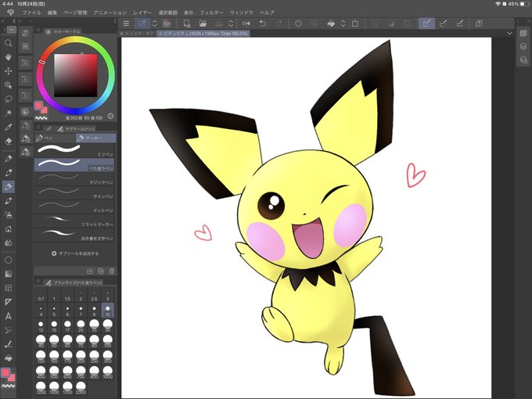Select the Frame border tool
532x399 pixels.
(x=8, y=288)
